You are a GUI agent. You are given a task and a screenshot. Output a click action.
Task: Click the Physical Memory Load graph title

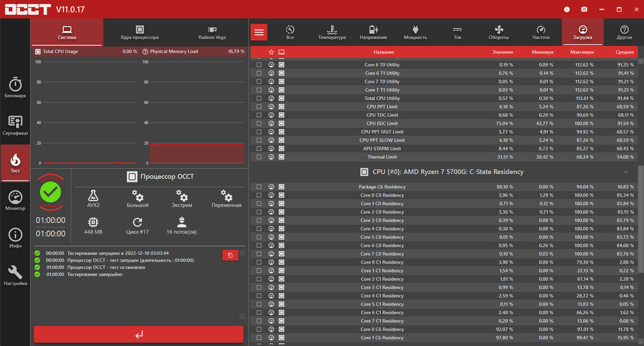(174, 51)
